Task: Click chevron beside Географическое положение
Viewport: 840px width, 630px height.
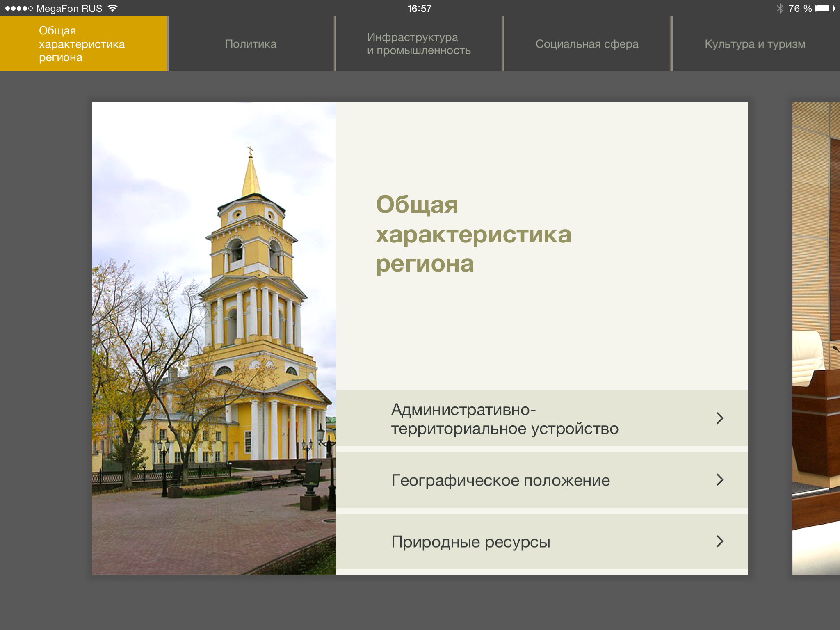Action: click(x=720, y=480)
